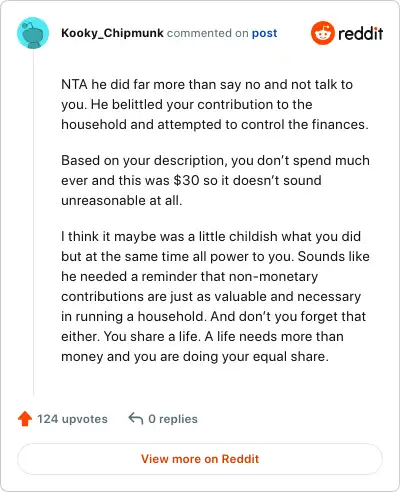This screenshot has width=400, height=492.
Task: Click the "Based on your description" paragraph
Action: (215, 180)
